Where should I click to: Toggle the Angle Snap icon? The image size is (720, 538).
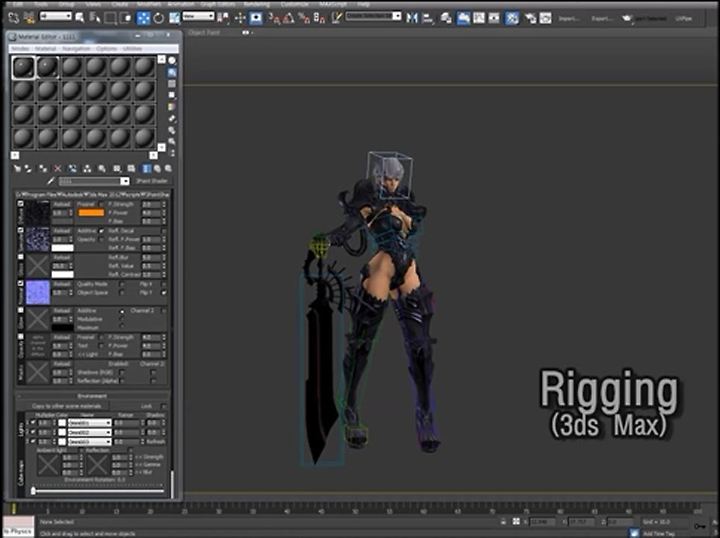click(288, 18)
